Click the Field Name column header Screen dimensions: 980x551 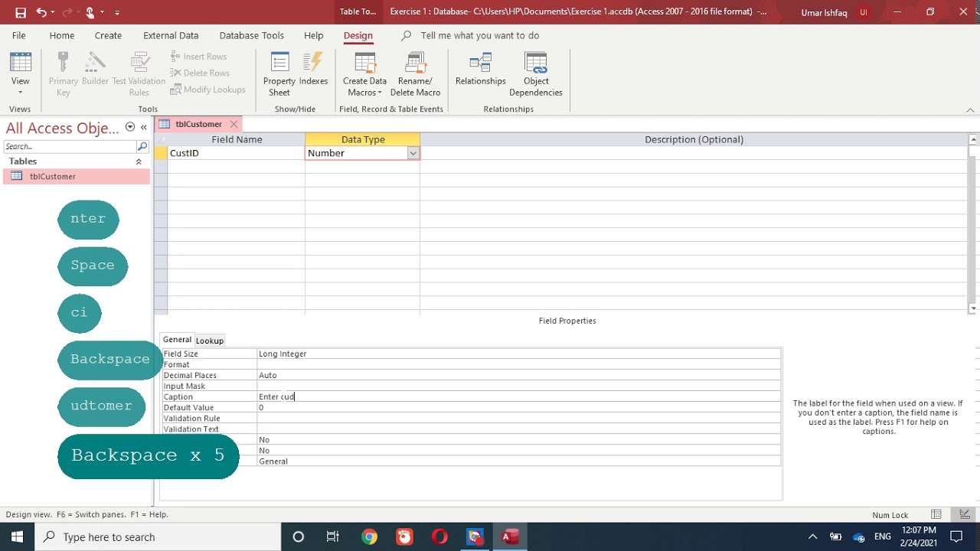(237, 139)
